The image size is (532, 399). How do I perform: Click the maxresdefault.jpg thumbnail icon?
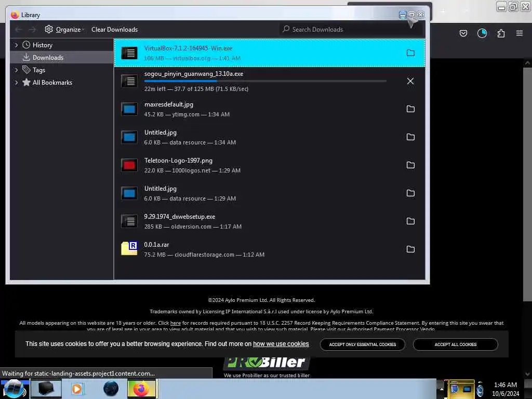point(129,109)
